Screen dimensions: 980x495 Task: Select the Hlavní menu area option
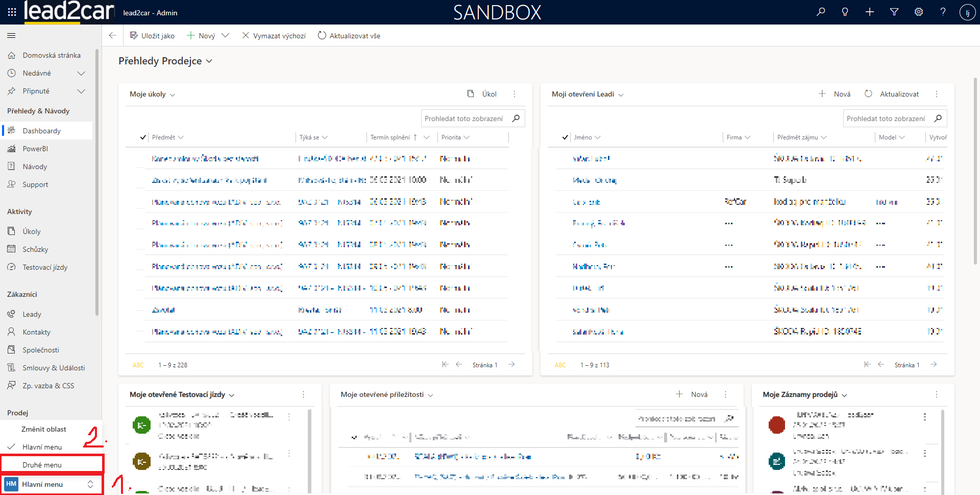coord(42,447)
